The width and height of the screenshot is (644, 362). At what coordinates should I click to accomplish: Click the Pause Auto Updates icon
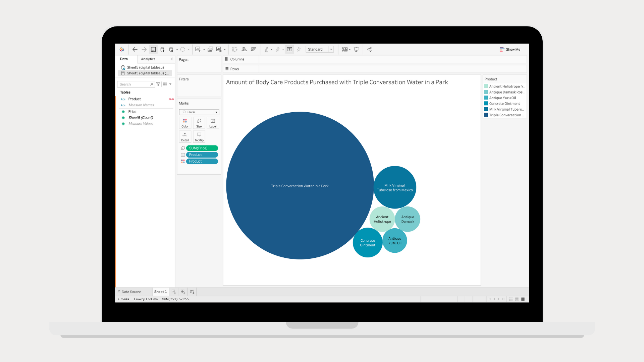click(171, 49)
